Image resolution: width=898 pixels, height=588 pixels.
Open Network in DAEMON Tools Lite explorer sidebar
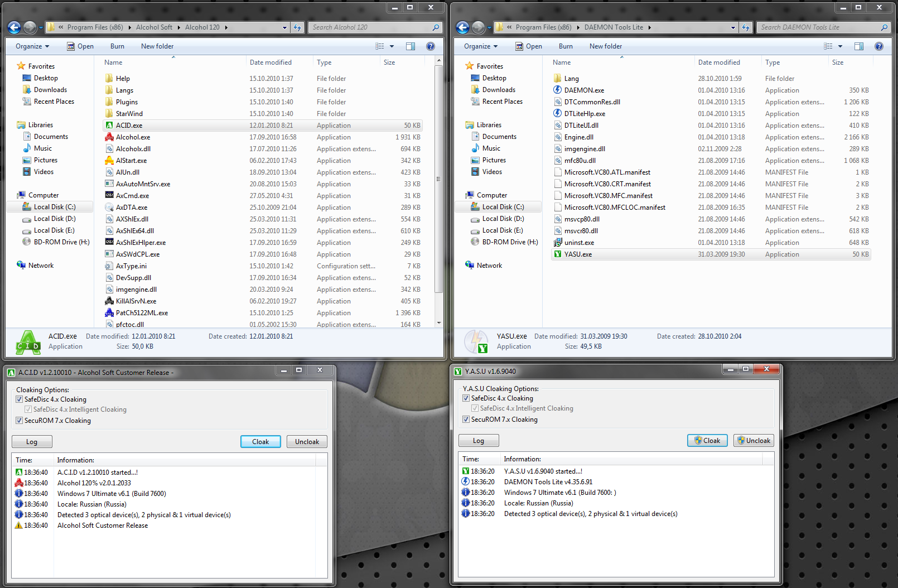click(484, 266)
